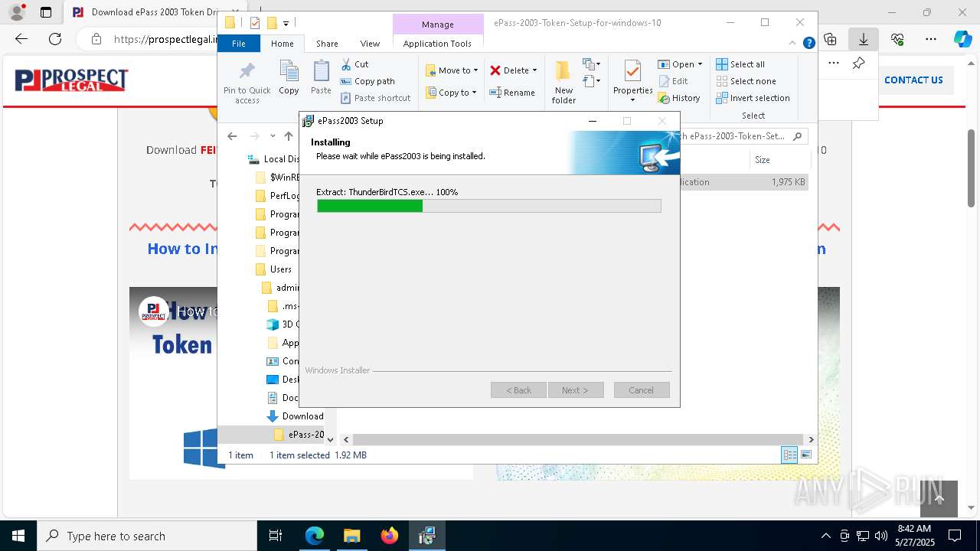Screen dimensions: 980x551
Task: Open the Copy to dropdown
Action: tap(451, 93)
